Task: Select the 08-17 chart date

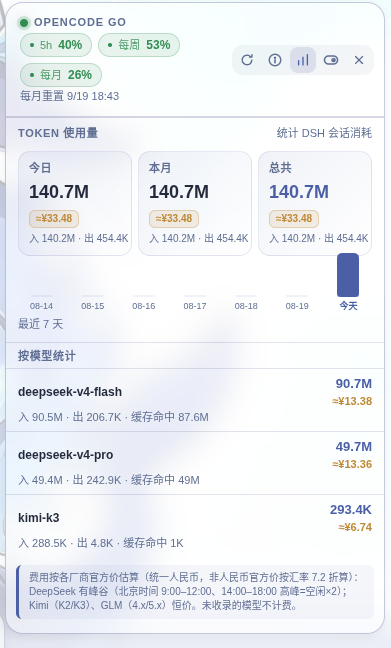Action: tap(195, 306)
